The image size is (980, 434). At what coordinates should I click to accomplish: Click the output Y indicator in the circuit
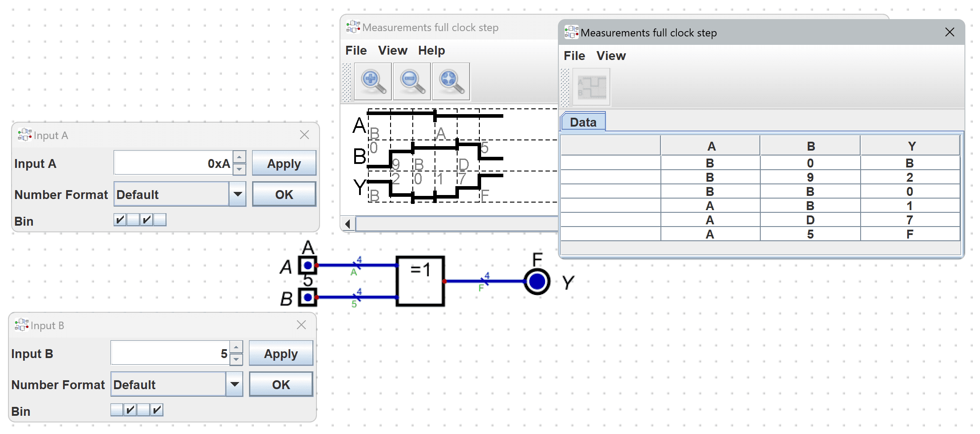(537, 281)
